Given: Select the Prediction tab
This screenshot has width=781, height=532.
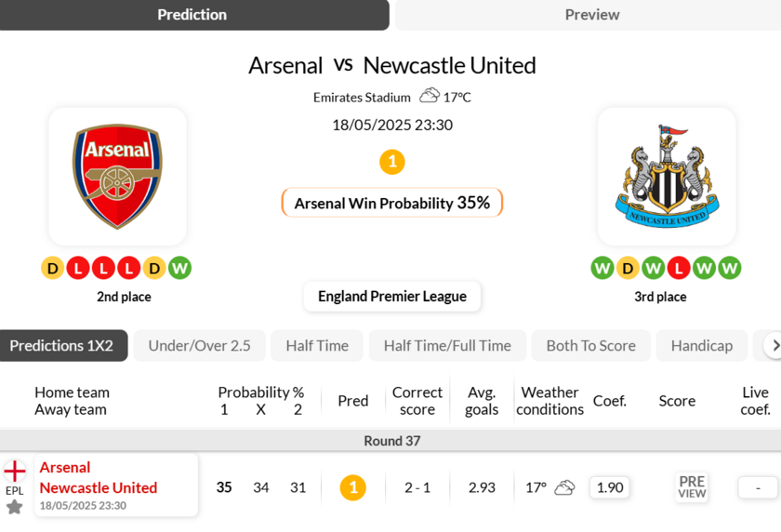Looking at the screenshot, I should pos(192,15).
